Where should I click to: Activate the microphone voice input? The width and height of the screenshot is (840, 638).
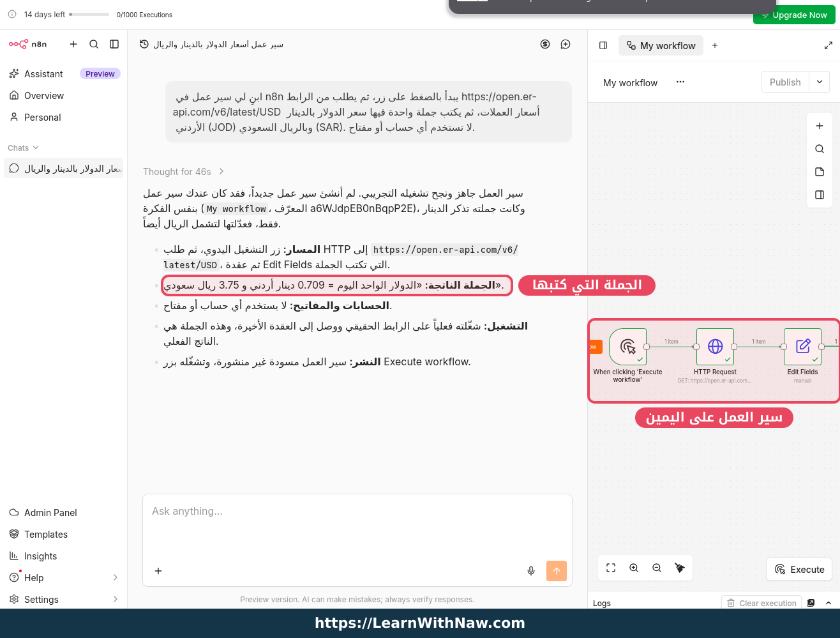(x=531, y=571)
